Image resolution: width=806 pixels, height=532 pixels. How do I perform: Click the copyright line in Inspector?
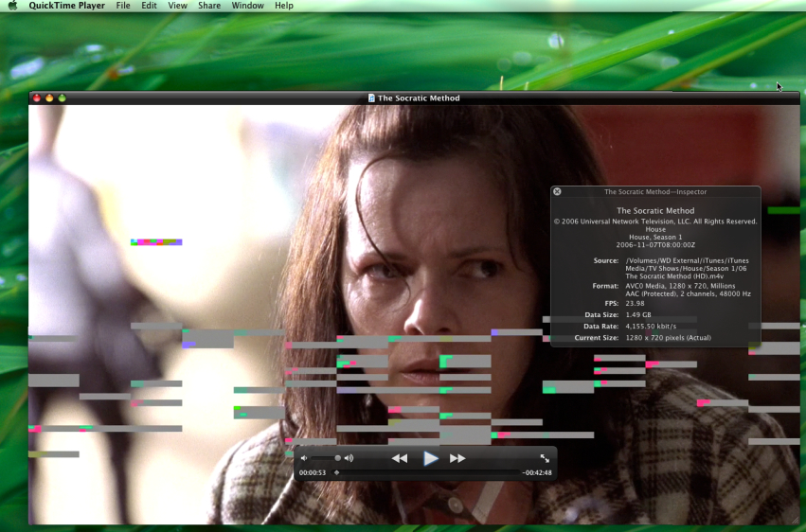(655, 222)
